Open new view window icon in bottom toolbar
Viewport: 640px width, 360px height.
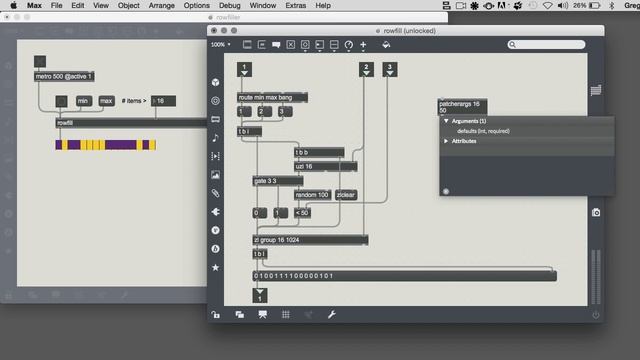tap(240, 314)
